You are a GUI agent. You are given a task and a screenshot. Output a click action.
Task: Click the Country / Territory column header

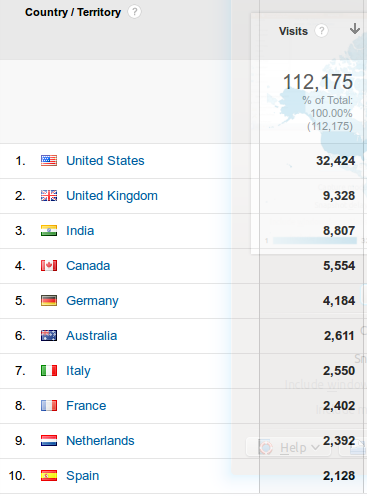(x=73, y=12)
